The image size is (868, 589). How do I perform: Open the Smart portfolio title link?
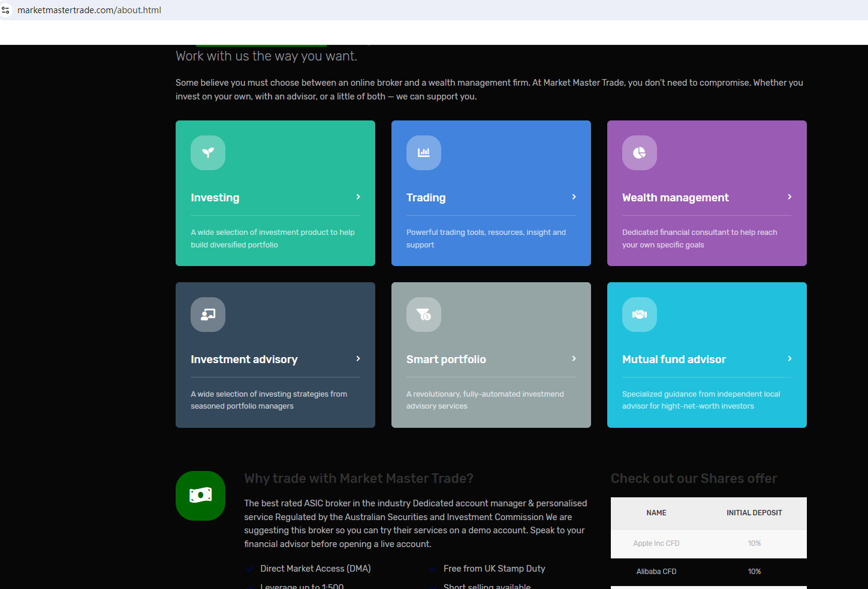(x=446, y=360)
